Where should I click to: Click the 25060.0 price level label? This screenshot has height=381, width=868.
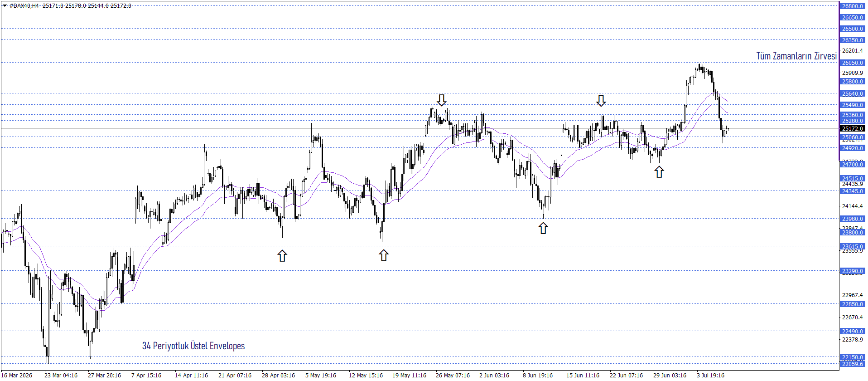pos(852,137)
